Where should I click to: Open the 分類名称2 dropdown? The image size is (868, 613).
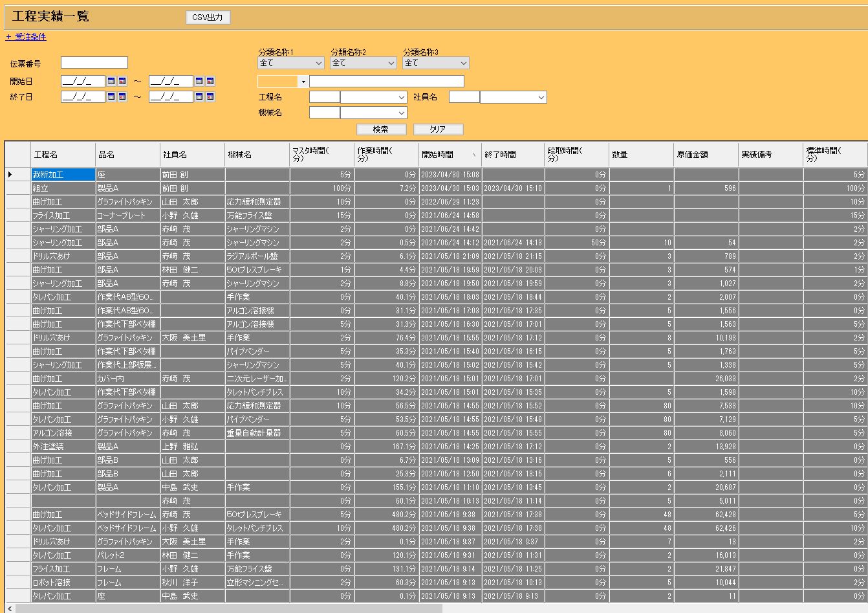point(363,63)
